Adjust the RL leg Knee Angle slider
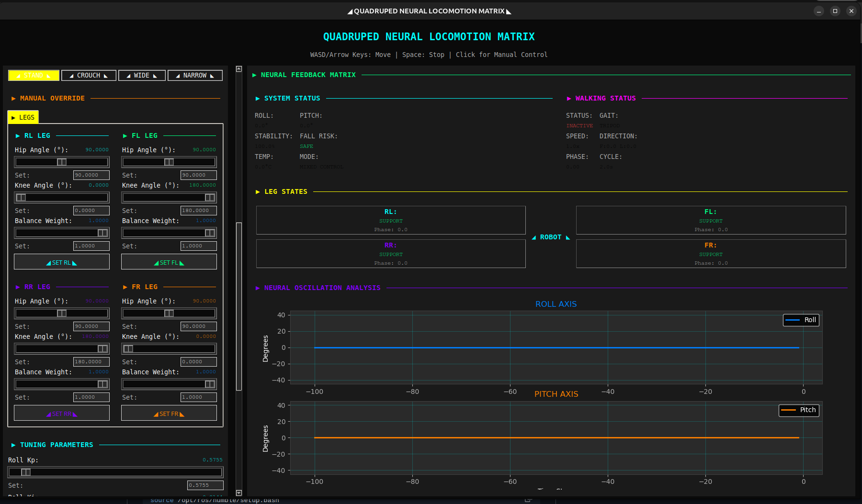The image size is (862, 504). [x=62, y=197]
